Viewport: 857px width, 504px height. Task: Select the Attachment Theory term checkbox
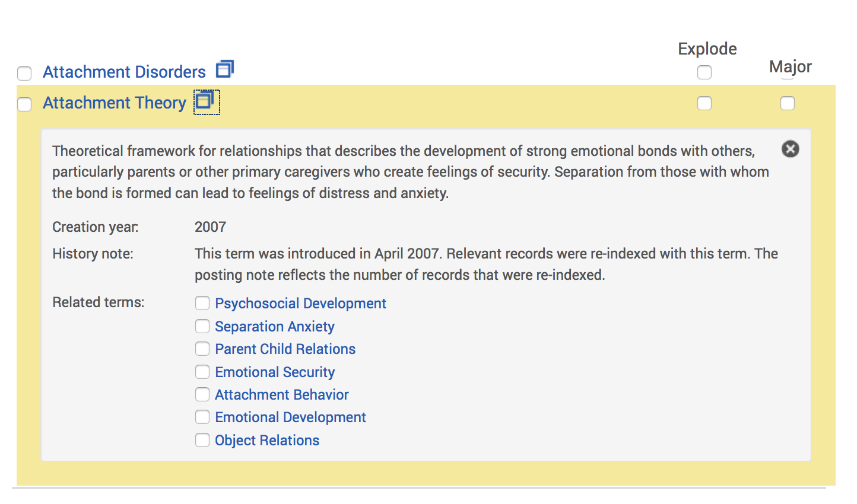point(24,104)
